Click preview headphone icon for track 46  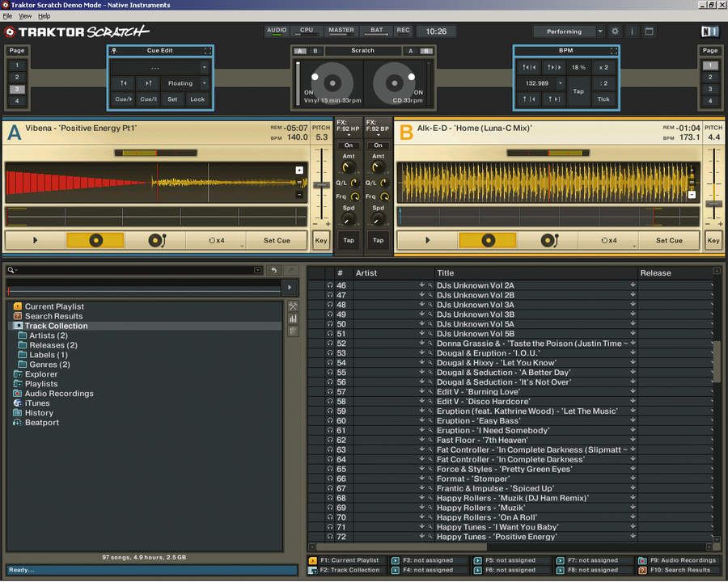tap(330, 285)
